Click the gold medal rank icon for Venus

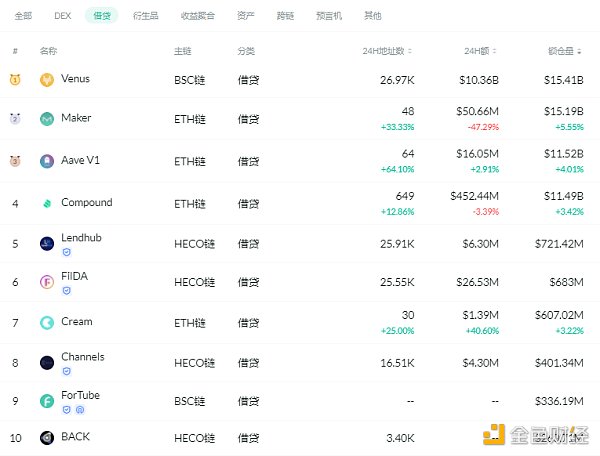click(14, 79)
